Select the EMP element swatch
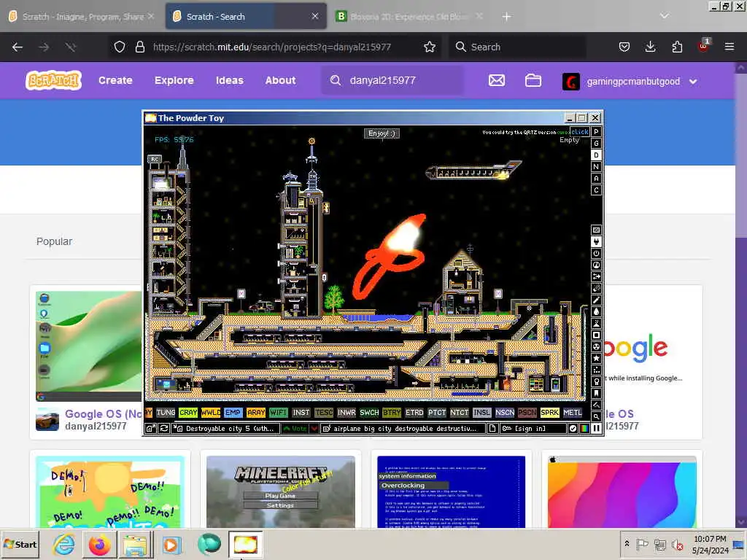 pos(233,413)
